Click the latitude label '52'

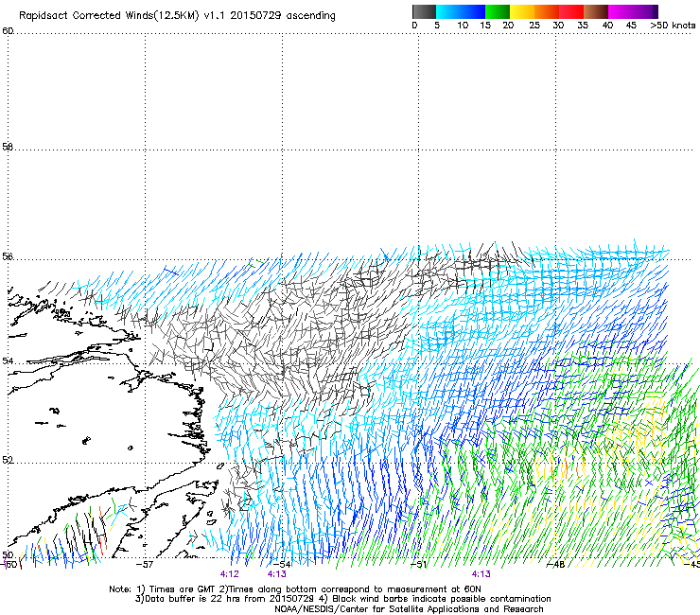click(8, 460)
